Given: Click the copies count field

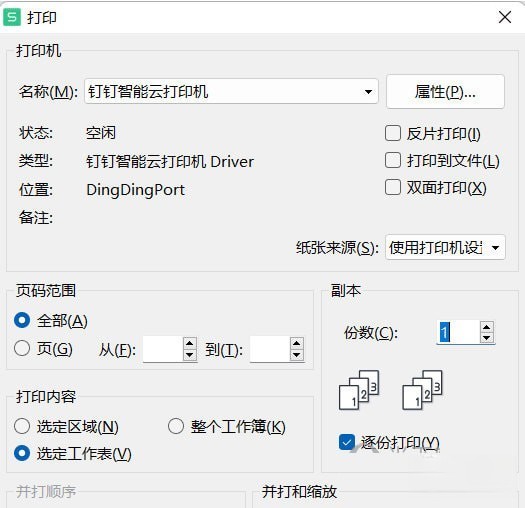Looking at the screenshot, I should tap(458, 332).
